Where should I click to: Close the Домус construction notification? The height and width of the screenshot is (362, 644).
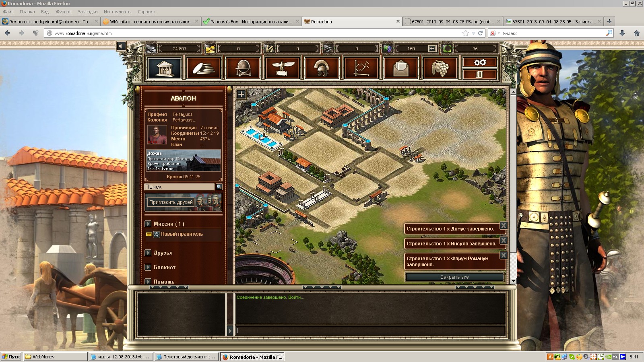[504, 226]
